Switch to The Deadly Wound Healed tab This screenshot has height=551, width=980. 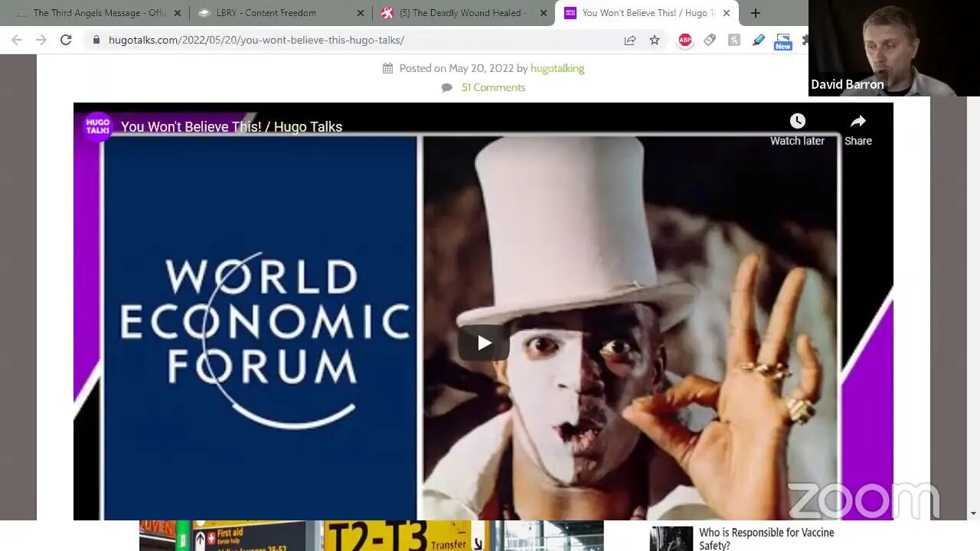point(462,13)
